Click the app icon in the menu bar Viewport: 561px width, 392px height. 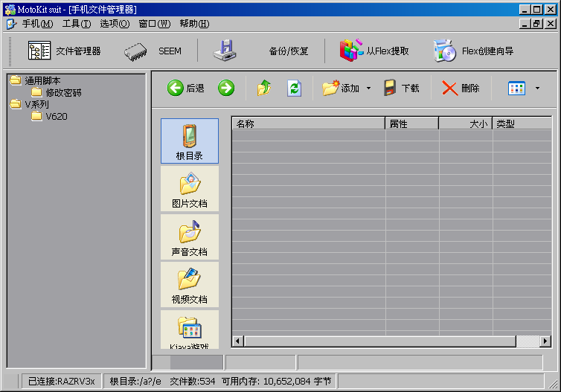pos(12,24)
